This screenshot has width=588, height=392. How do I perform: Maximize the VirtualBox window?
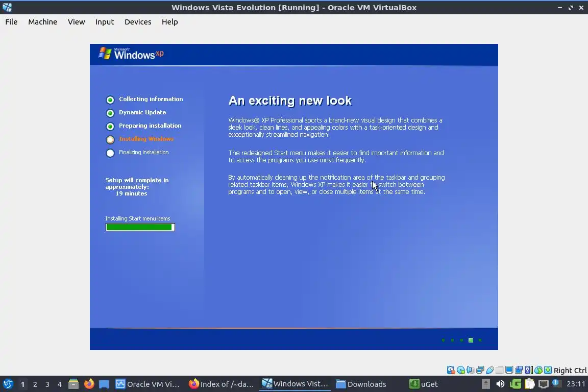(570, 8)
